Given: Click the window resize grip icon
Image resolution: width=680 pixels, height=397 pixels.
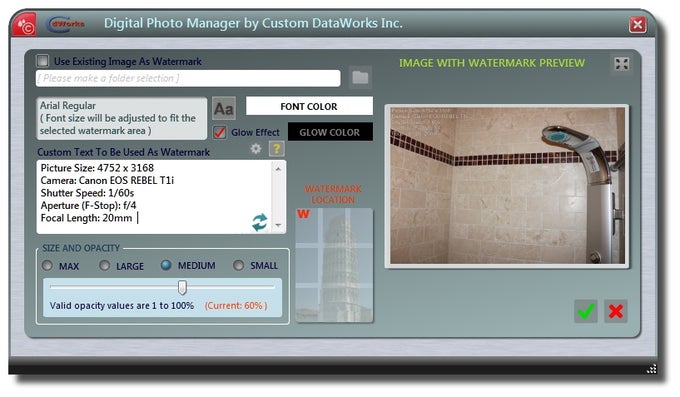Looking at the screenshot, I should point(651,369).
